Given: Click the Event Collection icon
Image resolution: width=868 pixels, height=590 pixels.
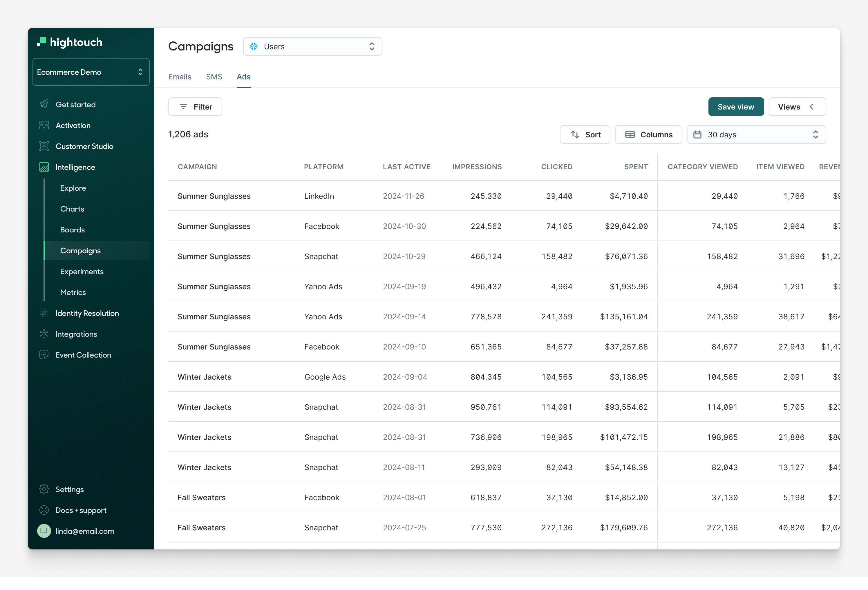Looking at the screenshot, I should click(x=44, y=355).
